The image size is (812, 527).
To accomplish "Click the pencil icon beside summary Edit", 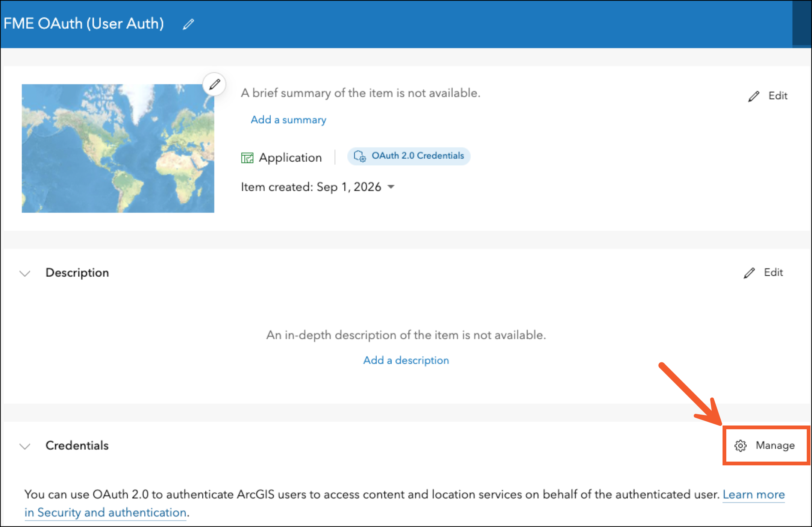I will point(753,96).
